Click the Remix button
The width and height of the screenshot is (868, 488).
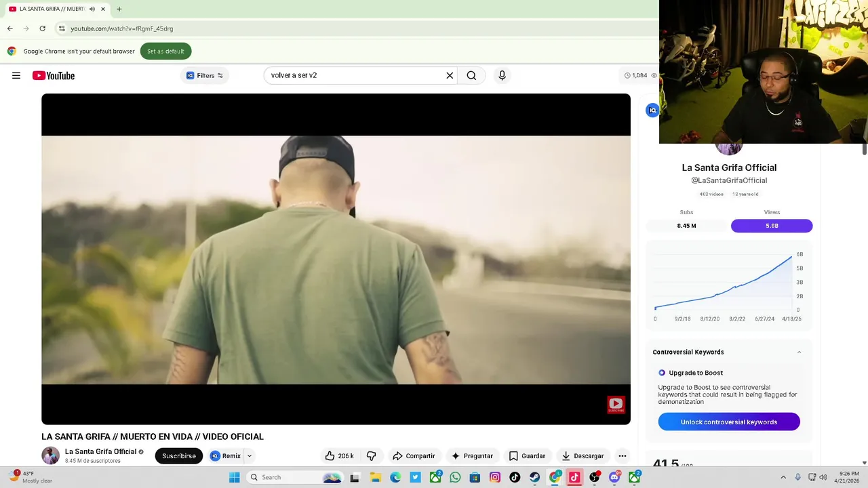pos(225,456)
